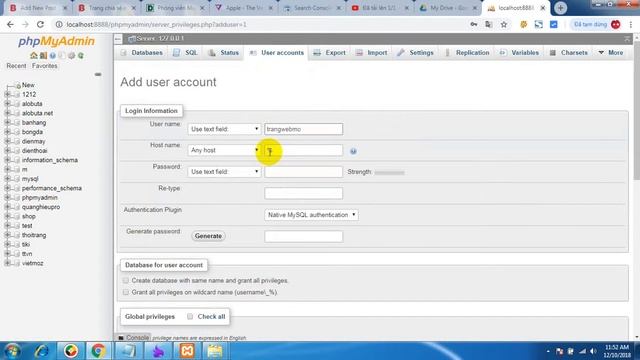Collapse all tree nodes sidebar minus icon
The height and width of the screenshot is (360, 640).
pos(98,74)
